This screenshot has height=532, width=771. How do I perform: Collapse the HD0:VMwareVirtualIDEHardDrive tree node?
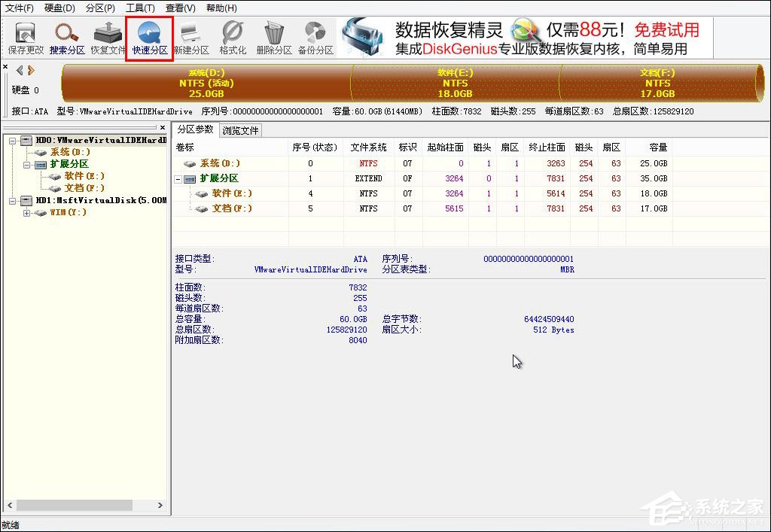tap(14, 141)
